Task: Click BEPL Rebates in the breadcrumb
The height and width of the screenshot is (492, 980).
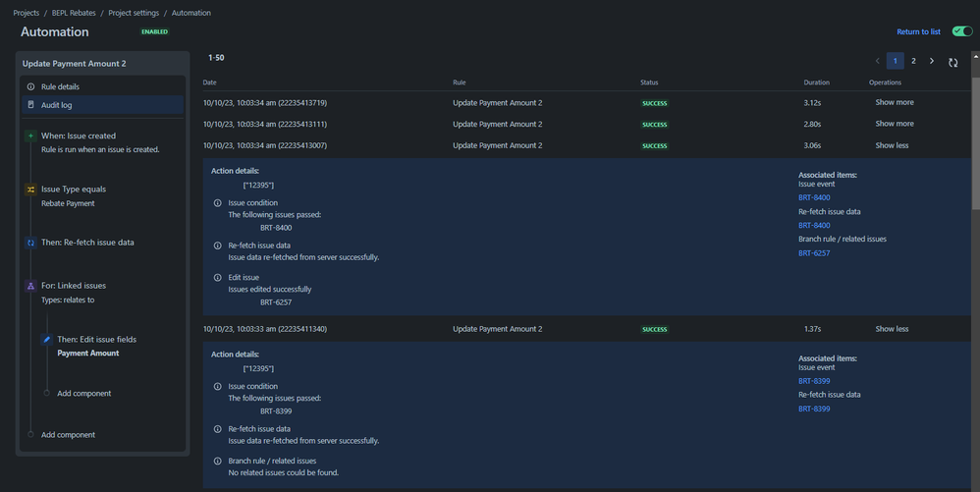Action: pos(74,13)
